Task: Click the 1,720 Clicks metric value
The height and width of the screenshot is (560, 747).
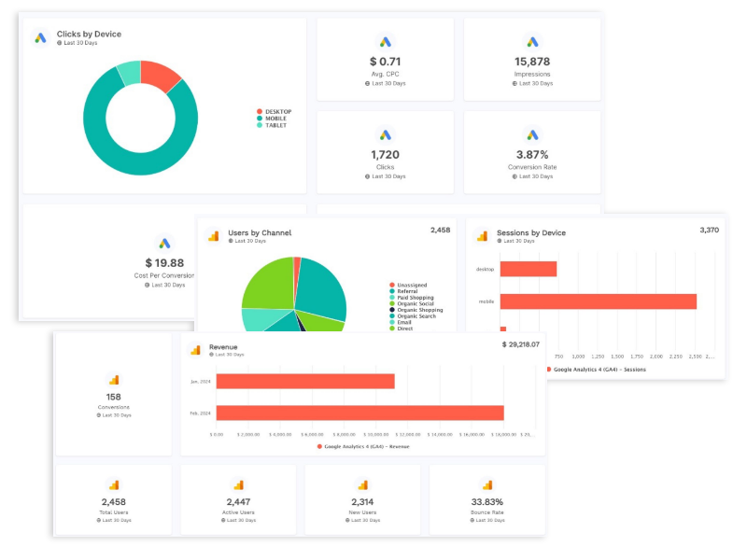Action: click(385, 154)
